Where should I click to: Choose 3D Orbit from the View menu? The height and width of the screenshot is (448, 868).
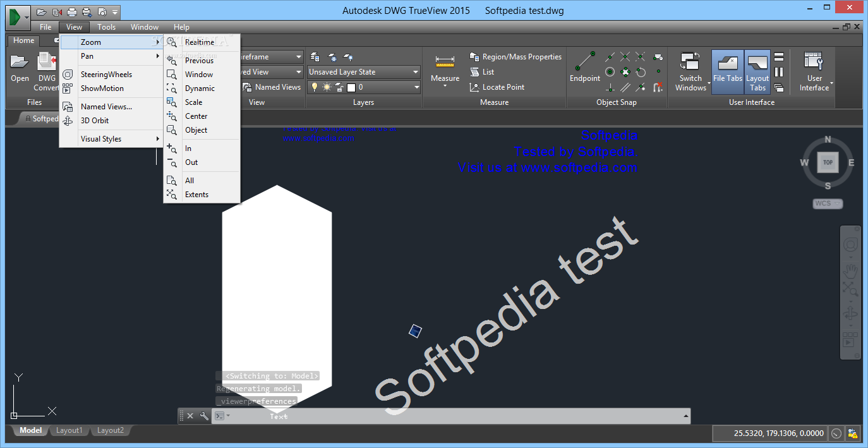pos(111,121)
